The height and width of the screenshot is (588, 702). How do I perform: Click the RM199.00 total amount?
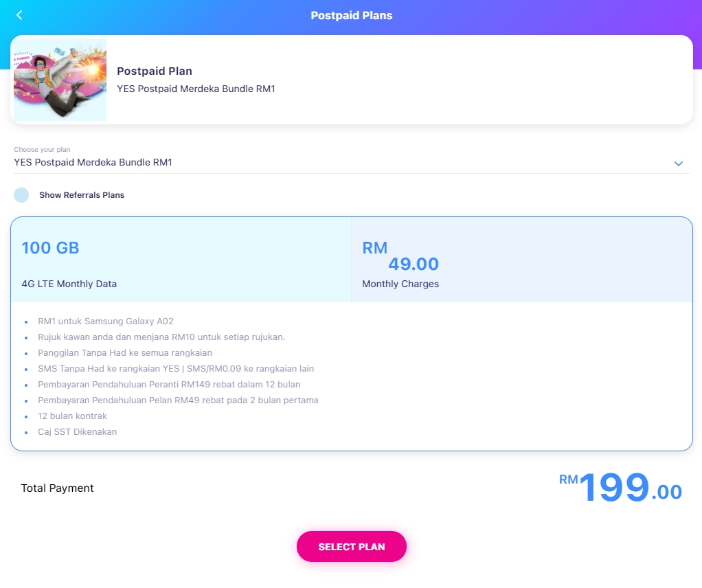tap(620, 488)
